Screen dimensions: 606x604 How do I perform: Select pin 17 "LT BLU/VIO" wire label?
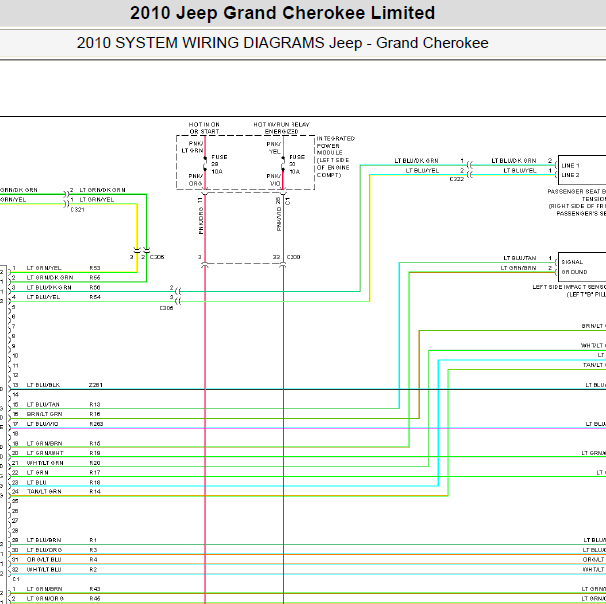click(42, 424)
